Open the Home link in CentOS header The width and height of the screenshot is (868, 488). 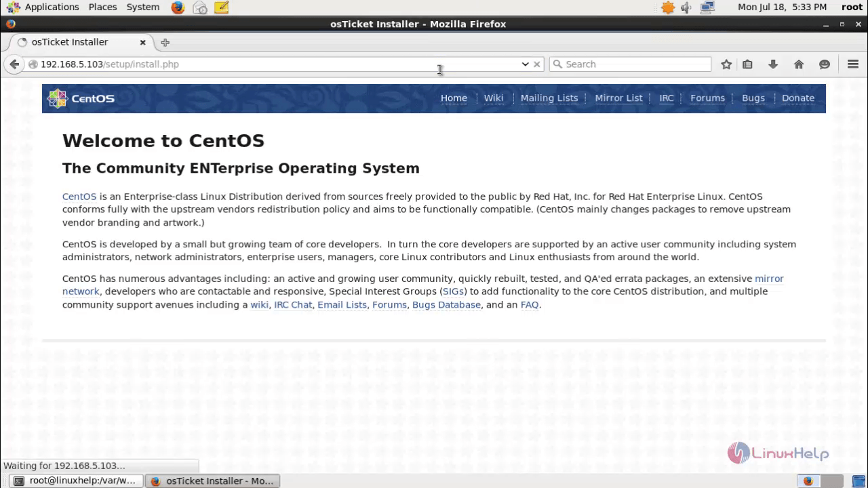pyautogui.click(x=454, y=98)
